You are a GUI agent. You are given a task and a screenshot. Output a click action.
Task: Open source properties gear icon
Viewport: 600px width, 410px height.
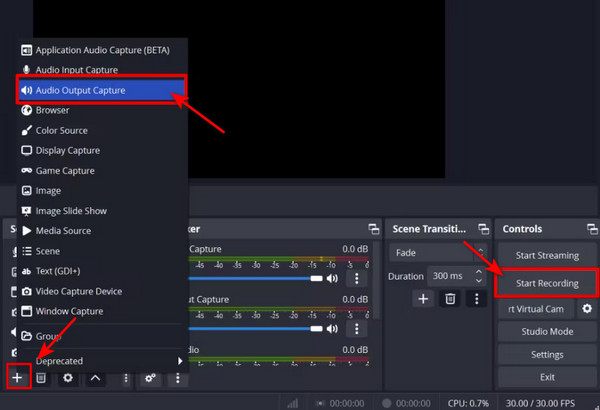click(68, 378)
